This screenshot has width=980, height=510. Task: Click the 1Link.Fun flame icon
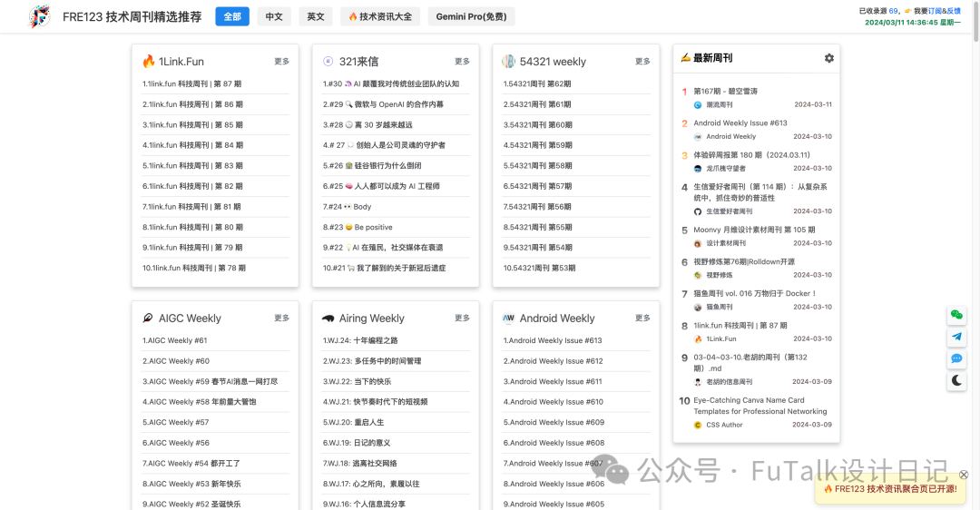(149, 61)
